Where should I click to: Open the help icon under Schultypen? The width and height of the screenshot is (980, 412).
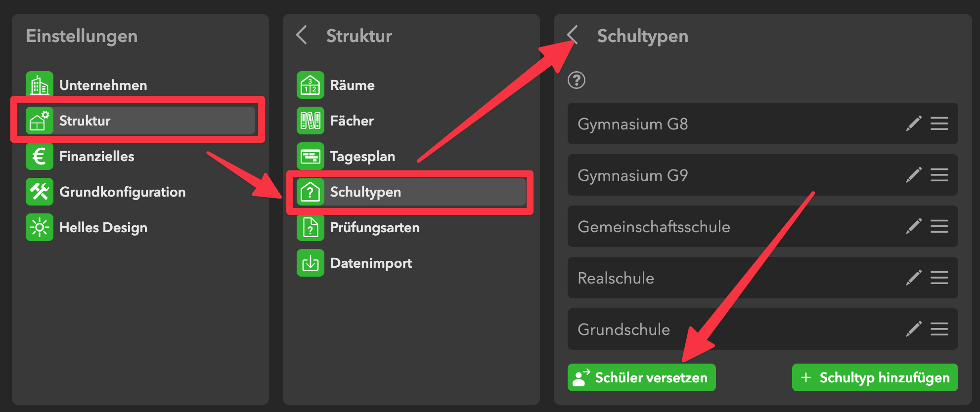coord(577,80)
